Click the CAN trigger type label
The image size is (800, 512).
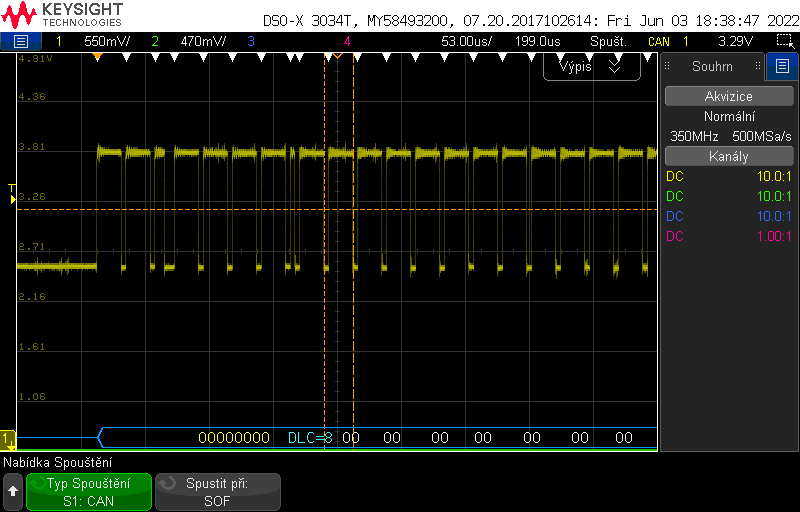tap(659, 42)
